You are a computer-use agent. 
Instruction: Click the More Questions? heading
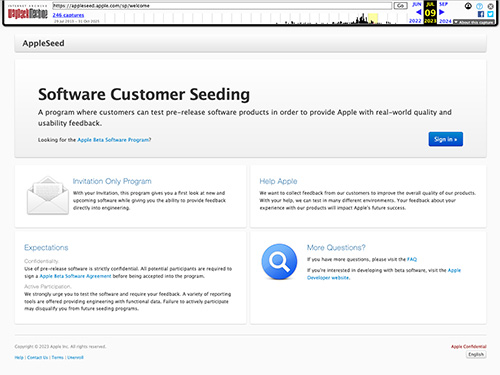click(336, 247)
